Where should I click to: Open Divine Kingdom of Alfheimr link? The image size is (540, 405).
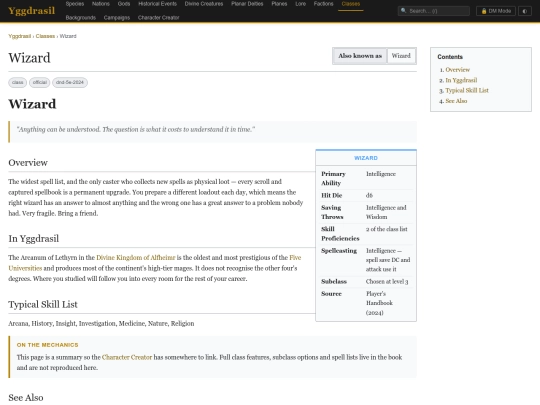point(136,258)
